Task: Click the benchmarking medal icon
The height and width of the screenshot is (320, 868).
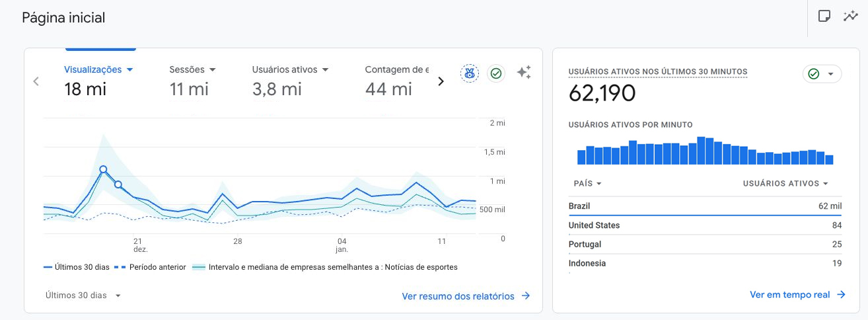Action: pos(470,73)
